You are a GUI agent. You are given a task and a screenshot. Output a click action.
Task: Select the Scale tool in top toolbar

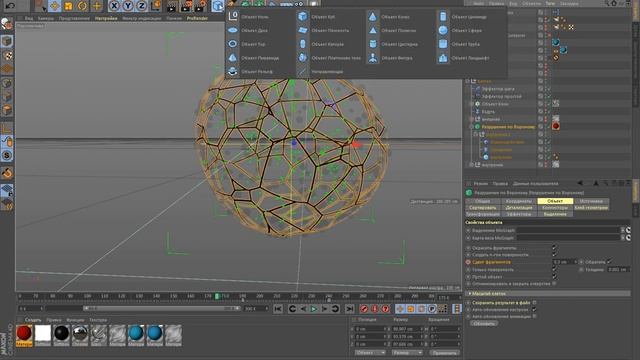coord(69,6)
